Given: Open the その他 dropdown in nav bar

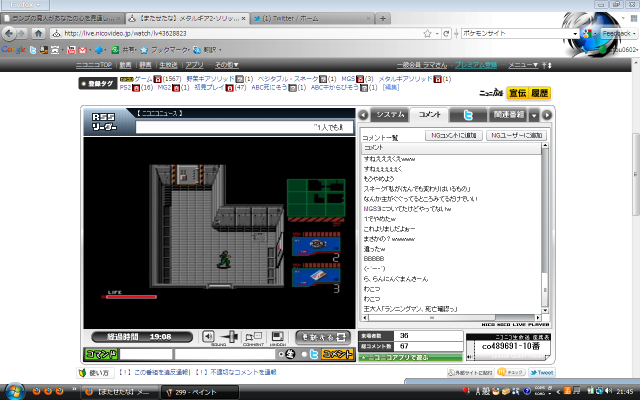Looking at the screenshot, I should (x=227, y=65).
